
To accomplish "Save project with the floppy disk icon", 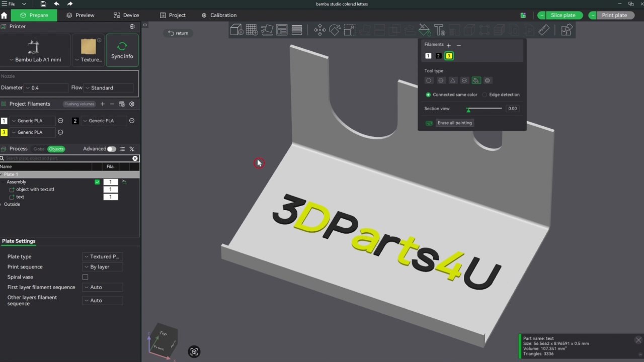I will click(x=43, y=4).
